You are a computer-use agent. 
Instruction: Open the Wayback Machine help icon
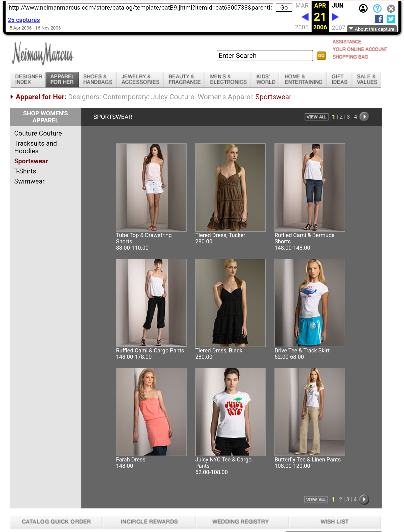click(x=377, y=9)
